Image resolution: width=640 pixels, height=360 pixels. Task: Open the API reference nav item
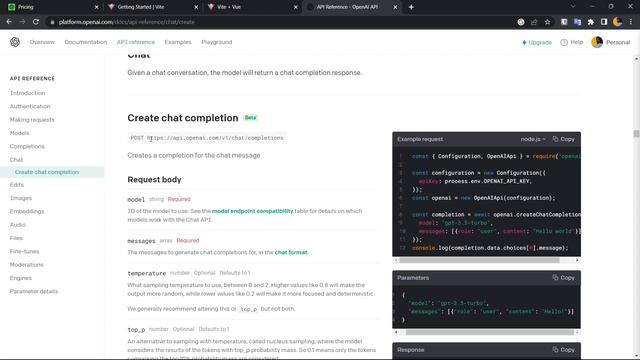136,42
